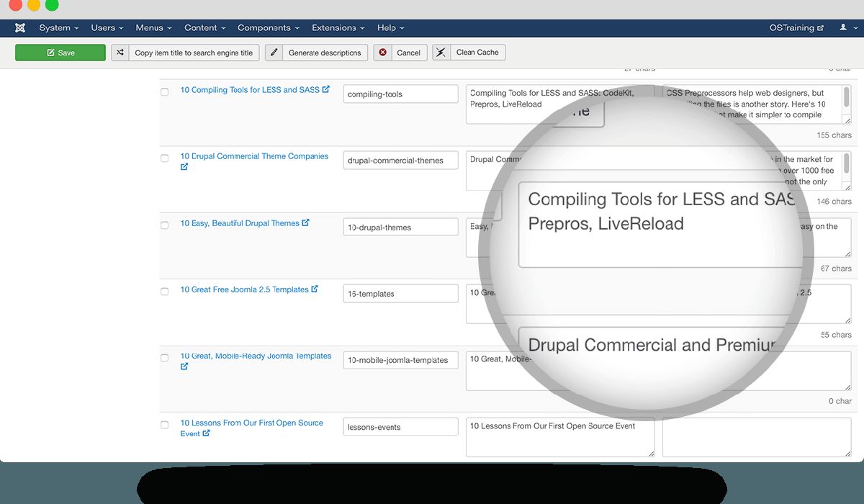
Task: Click the Joomla logo icon
Action: 20,28
